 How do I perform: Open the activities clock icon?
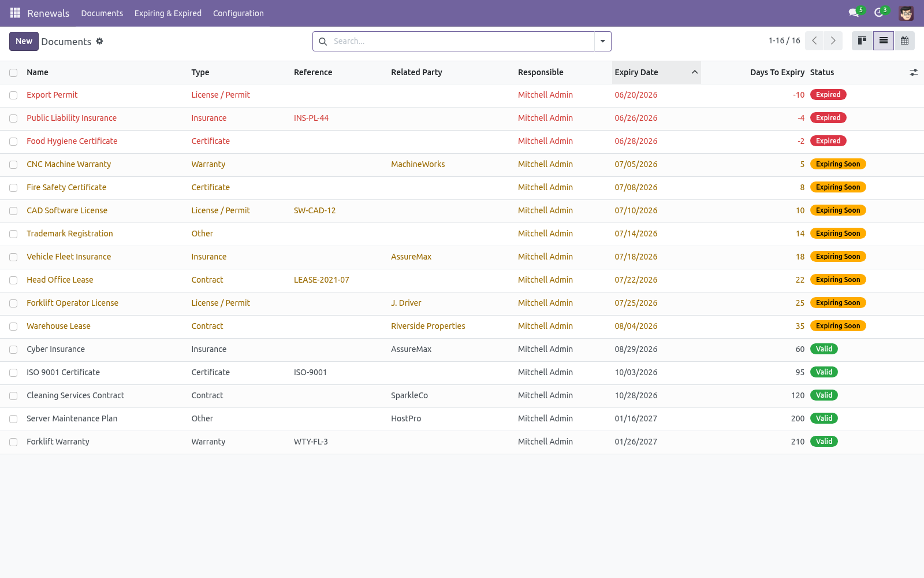click(880, 13)
